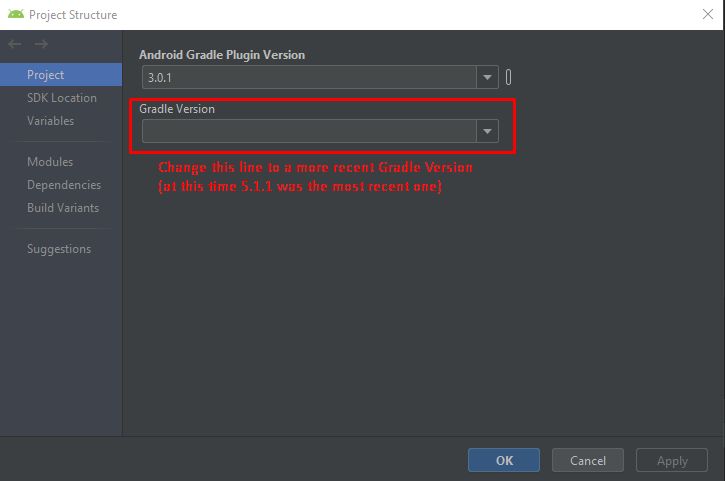The height and width of the screenshot is (481, 725).
Task: Click the plugin version field showing 3.0.1
Action: (x=309, y=77)
